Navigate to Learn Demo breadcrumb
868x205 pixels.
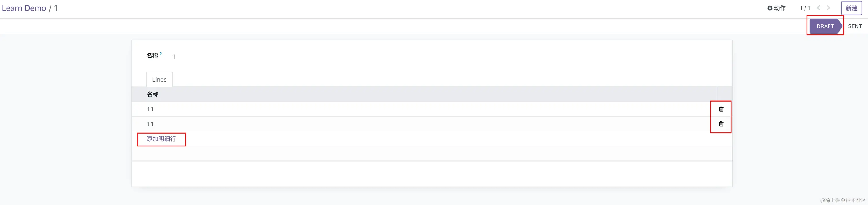coord(24,8)
